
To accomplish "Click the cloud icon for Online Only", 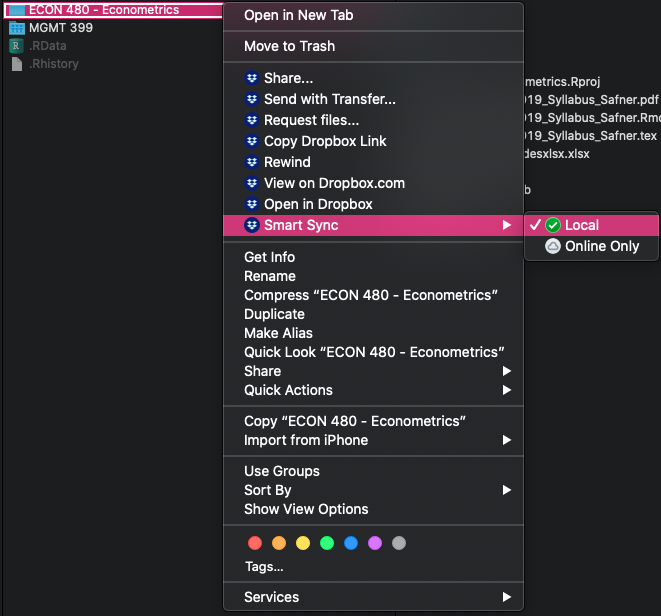I will coord(553,246).
